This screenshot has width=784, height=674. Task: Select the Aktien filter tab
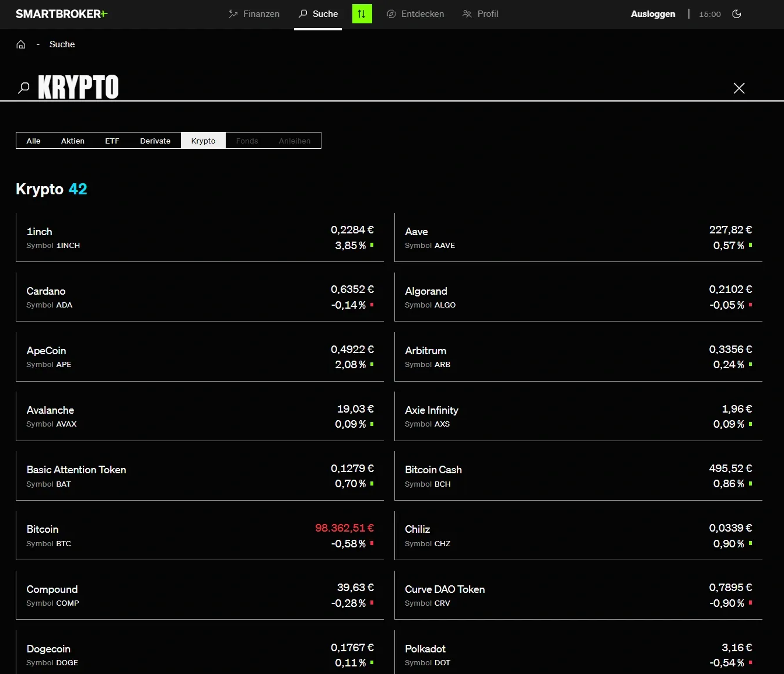pos(73,141)
